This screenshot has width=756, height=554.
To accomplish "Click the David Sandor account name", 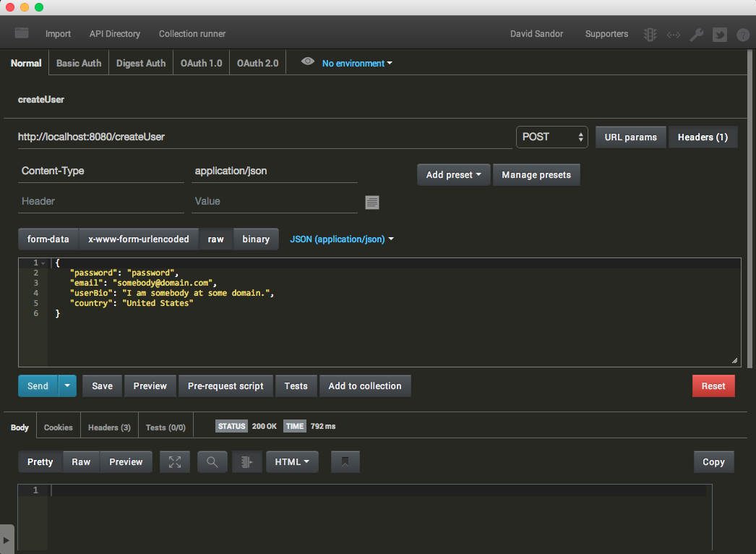I will click(536, 34).
